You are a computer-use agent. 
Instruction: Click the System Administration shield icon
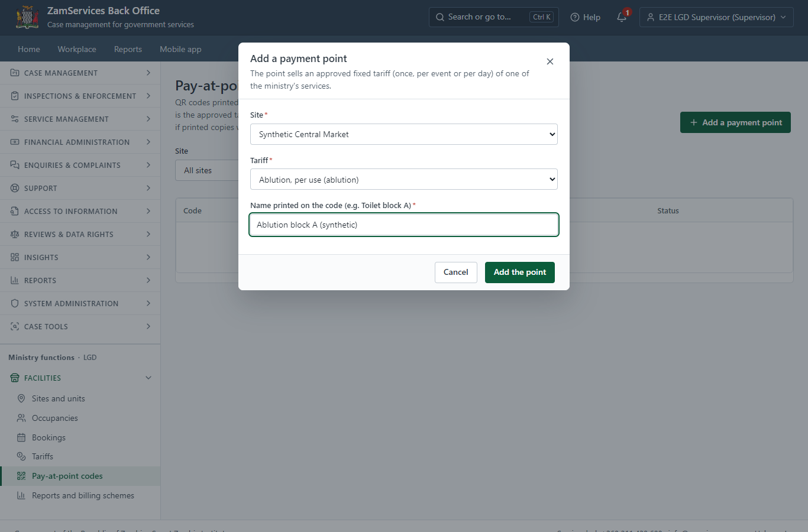tap(15, 303)
